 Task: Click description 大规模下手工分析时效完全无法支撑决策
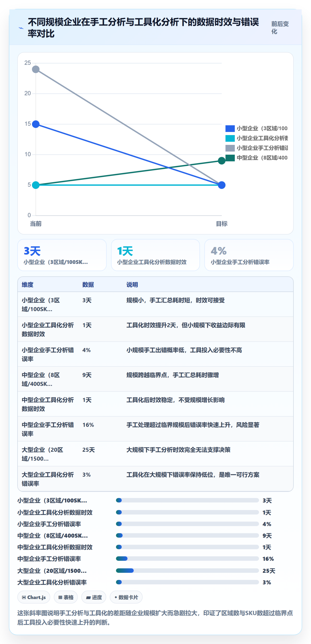(178, 450)
